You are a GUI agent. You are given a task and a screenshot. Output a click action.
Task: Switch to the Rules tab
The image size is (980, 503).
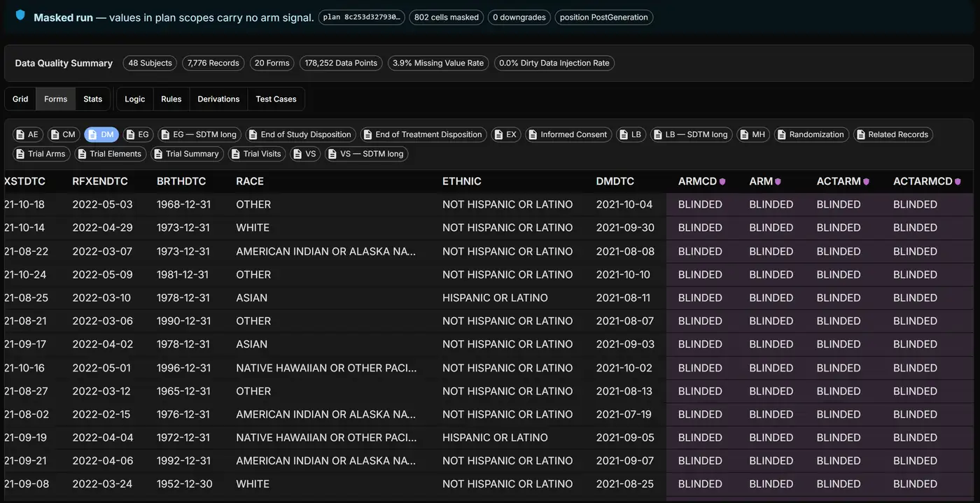tap(171, 99)
